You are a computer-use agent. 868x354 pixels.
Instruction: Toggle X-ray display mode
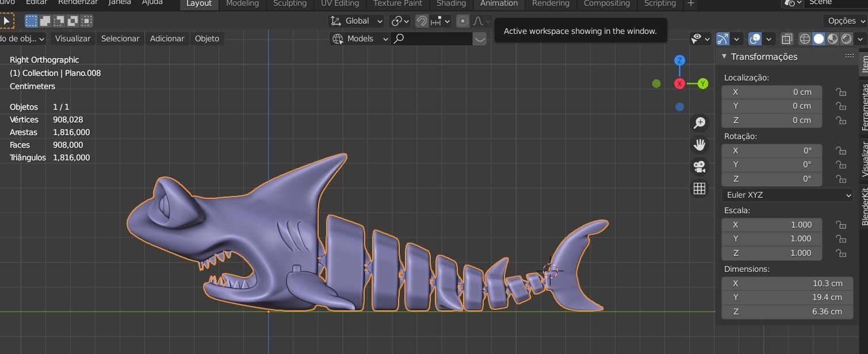pyautogui.click(x=787, y=39)
